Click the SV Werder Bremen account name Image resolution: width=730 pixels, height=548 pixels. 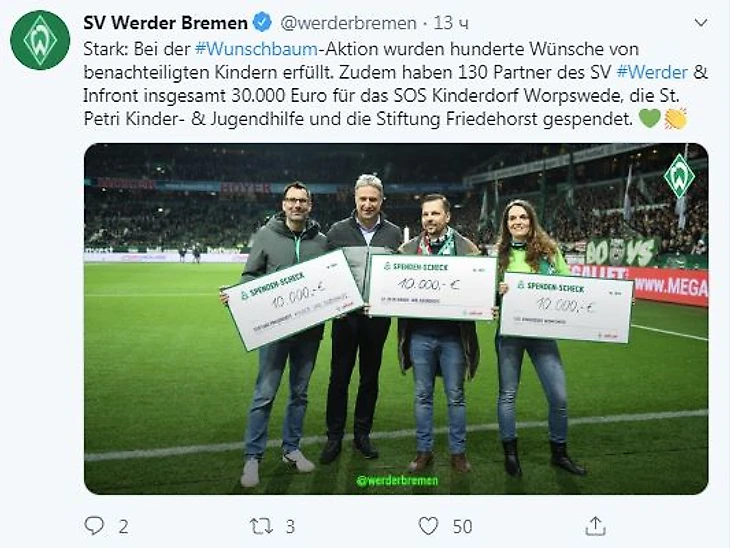click(165, 22)
